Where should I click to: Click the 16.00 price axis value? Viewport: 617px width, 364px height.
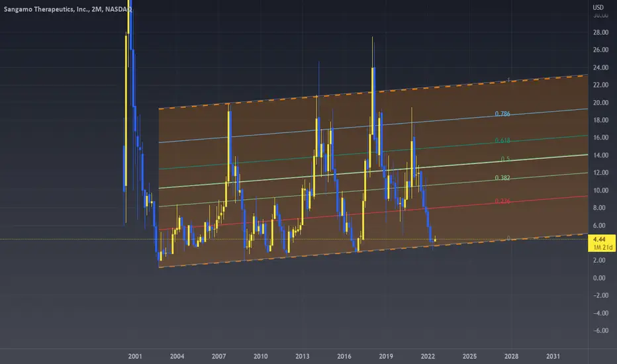pyautogui.click(x=600, y=138)
